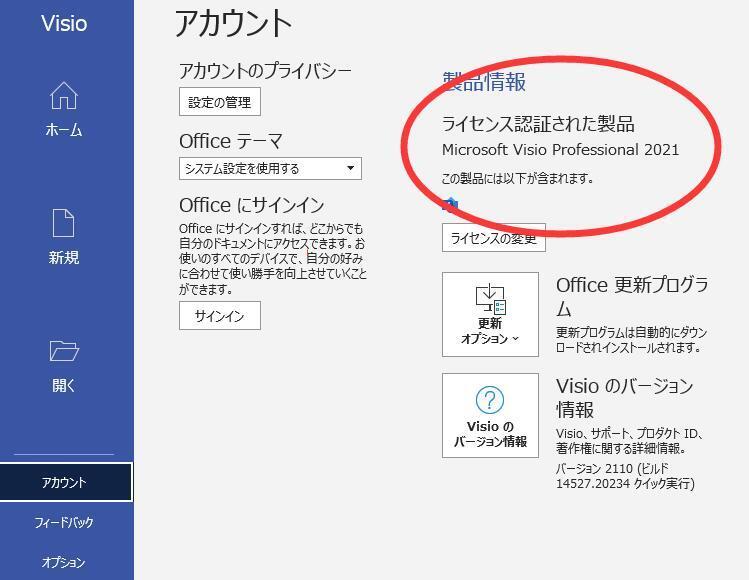Click the 設定の管理 button
Screen dimensions: 749x580
[x=220, y=102]
